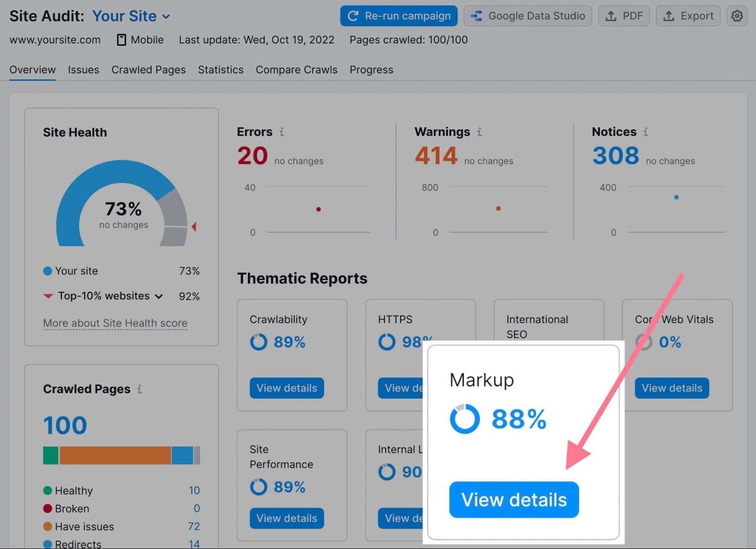Open More about Site Health score link
The width and height of the screenshot is (756, 549).
[x=115, y=323]
